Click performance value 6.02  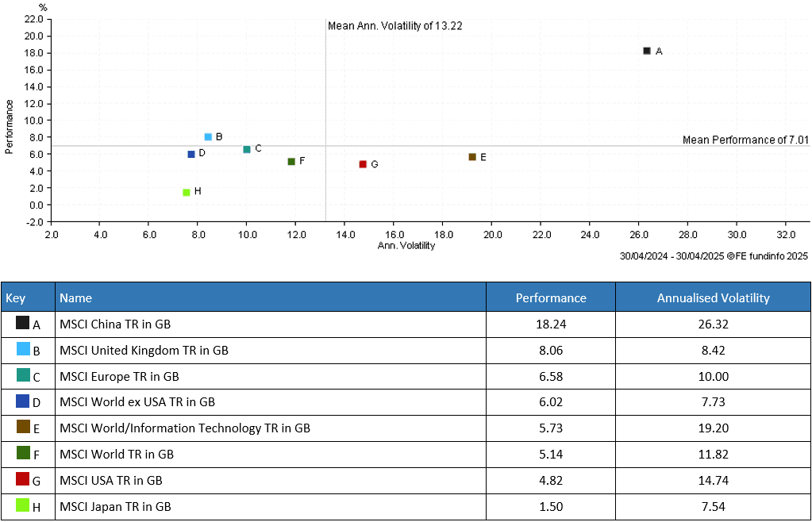click(551, 402)
